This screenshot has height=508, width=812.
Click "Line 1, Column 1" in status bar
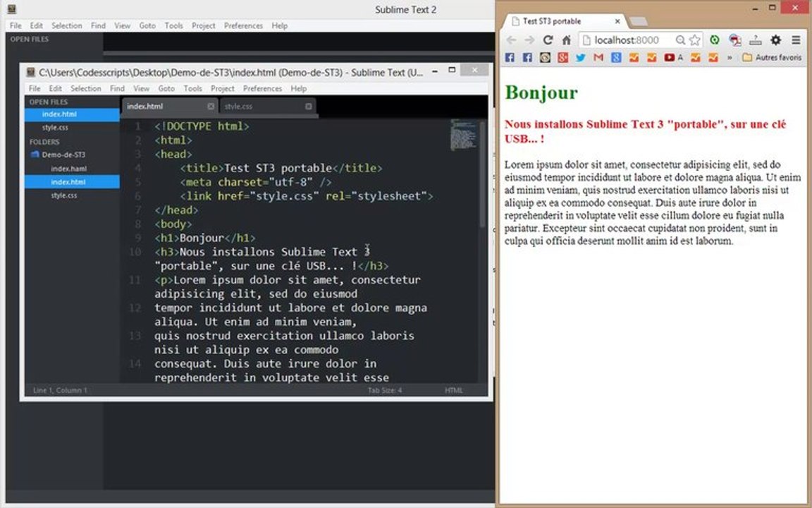[60, 390]
